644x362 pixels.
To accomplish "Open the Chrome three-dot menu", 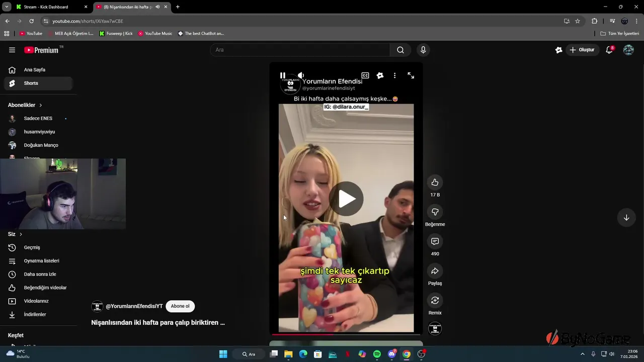I will 636,21.
